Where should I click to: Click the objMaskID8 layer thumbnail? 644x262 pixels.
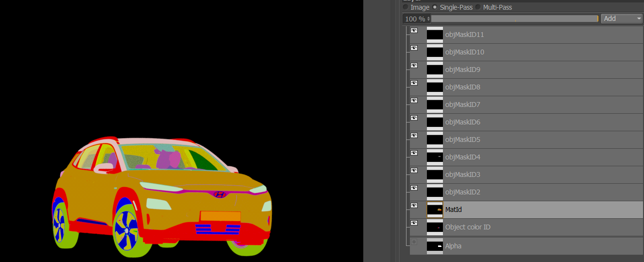pyautogui.click(x=435, y=87)
